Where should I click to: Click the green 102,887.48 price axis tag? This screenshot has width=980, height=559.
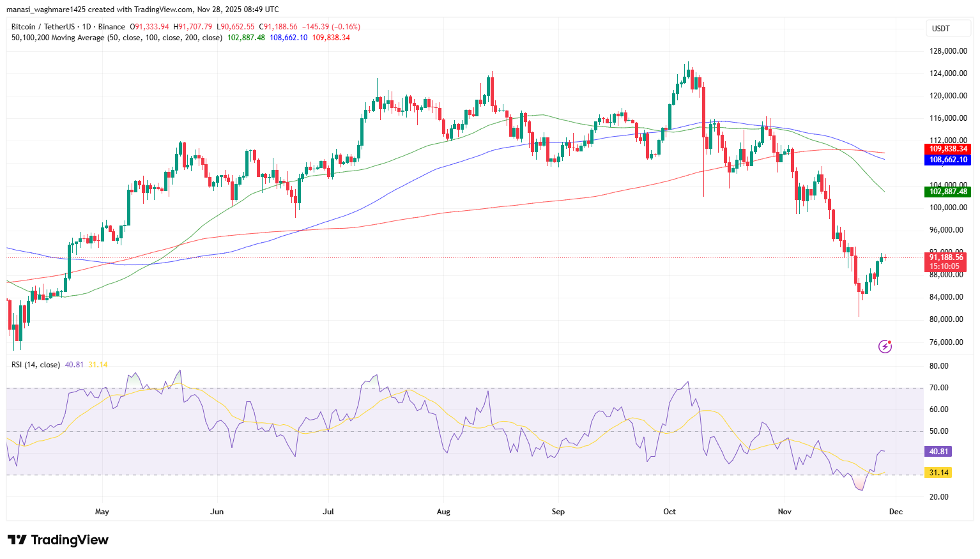(x=947, y=192)
